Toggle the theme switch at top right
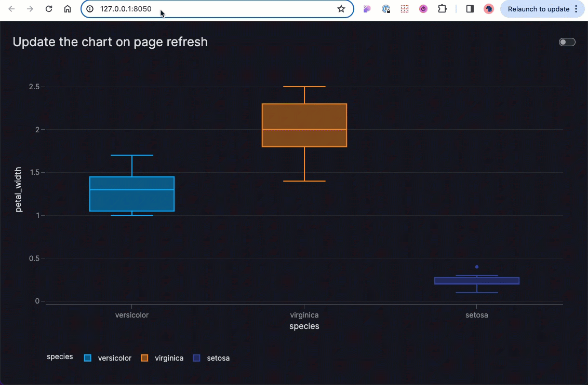 coord(567,42)
